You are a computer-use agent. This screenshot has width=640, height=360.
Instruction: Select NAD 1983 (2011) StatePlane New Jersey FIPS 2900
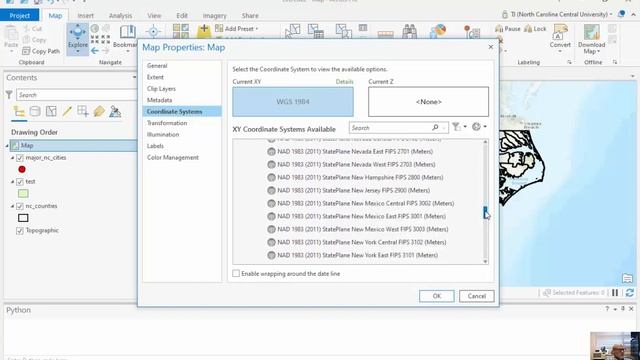[x=353, y=190]
